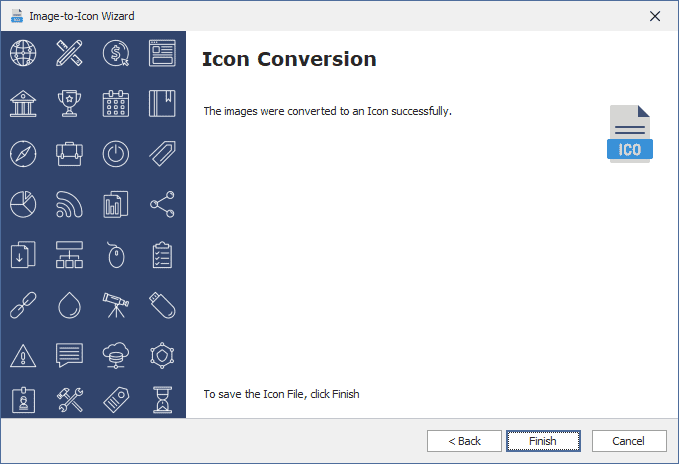Cancel the Image-to-Icon wizard
The width and height of the screenshot is (679, 464).
(x=629, y=441)
